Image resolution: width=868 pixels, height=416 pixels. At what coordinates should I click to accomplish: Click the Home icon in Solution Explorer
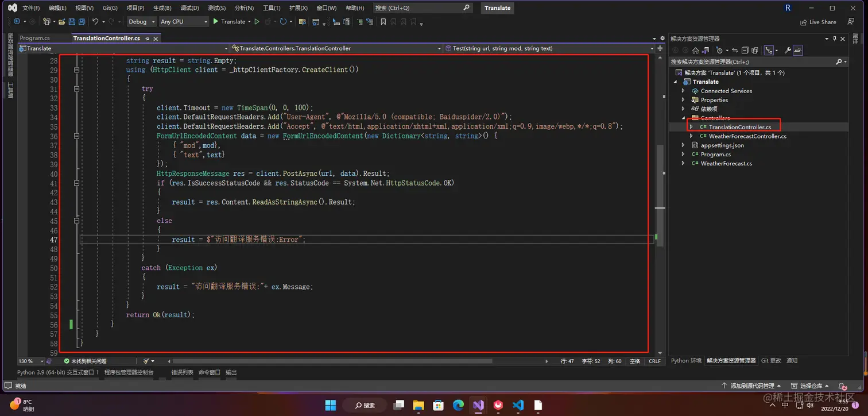[x=695, y=51]
